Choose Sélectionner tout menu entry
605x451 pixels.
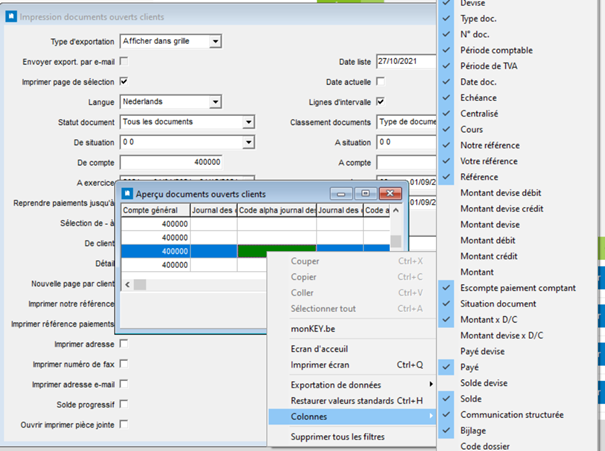[352, 309]
